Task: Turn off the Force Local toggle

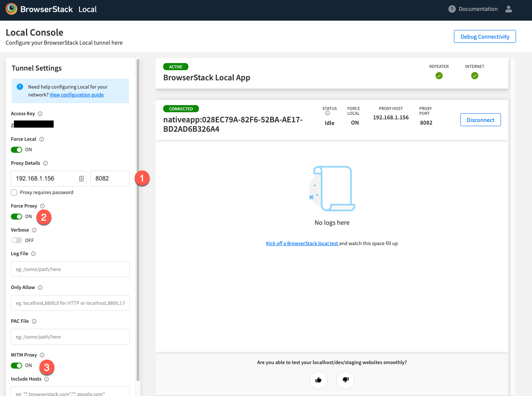Action: tap(17, 149)
